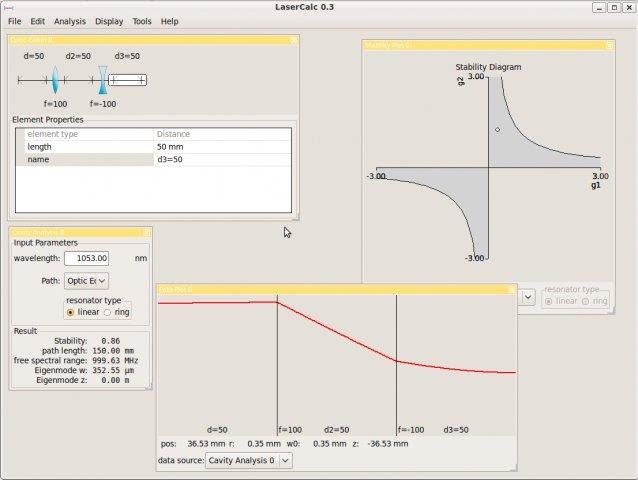
Task: Open the Display menu
Action: click(x=109, y=21)
